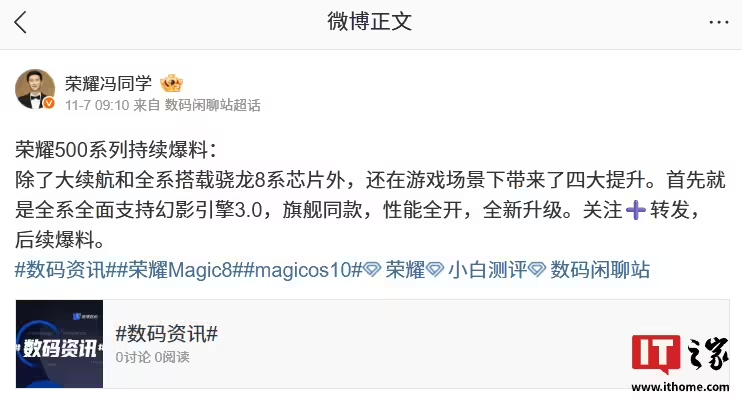Open the #荣耀Magic8# hashtag
Screen dimensions: 742x402
coord(180,270)
